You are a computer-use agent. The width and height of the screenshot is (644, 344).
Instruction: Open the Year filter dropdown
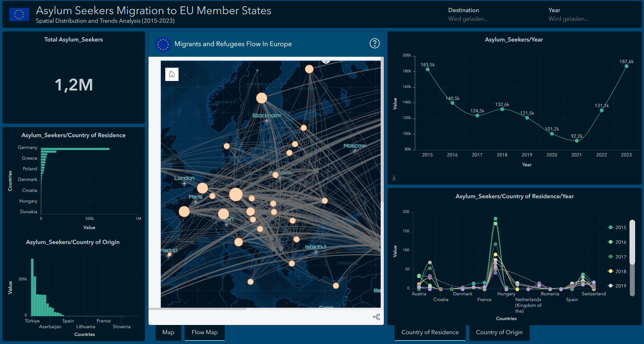pyautogui.click(x=568, y=19)
